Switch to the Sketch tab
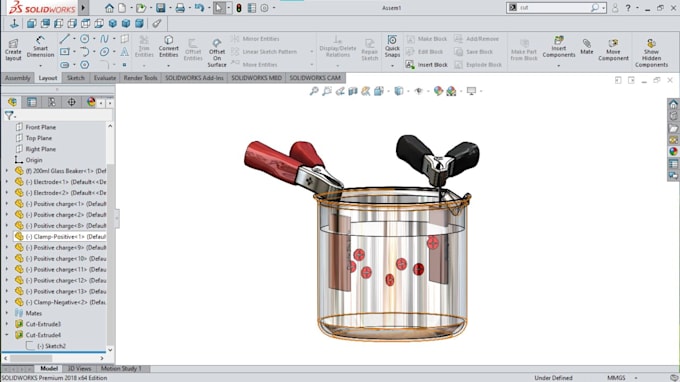 point(75,78)
